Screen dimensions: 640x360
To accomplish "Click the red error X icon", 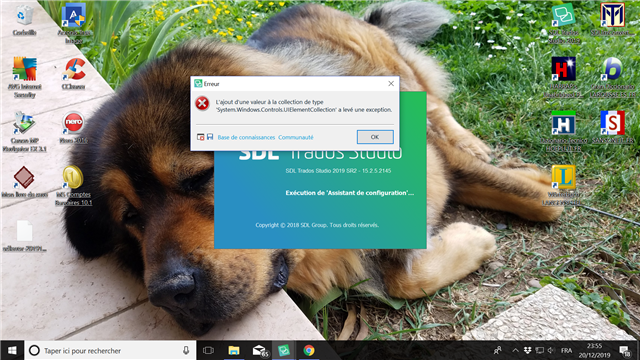I will 202,104.
